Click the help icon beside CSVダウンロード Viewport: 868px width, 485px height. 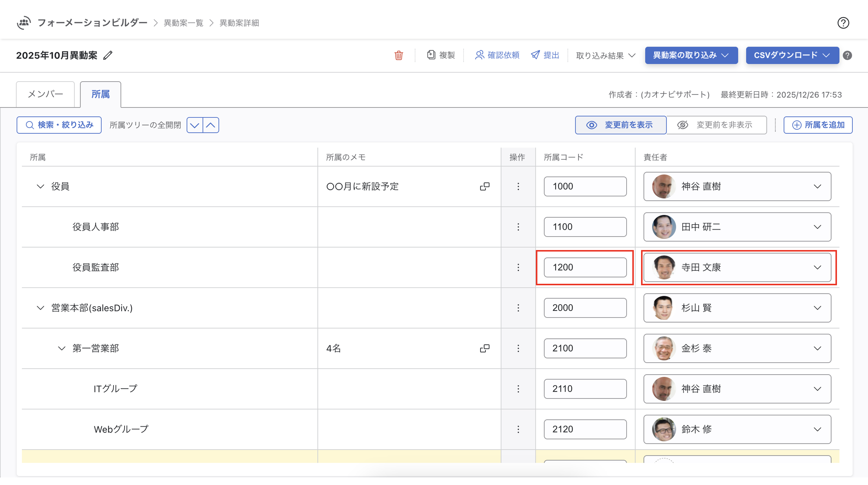pos(848,55)
